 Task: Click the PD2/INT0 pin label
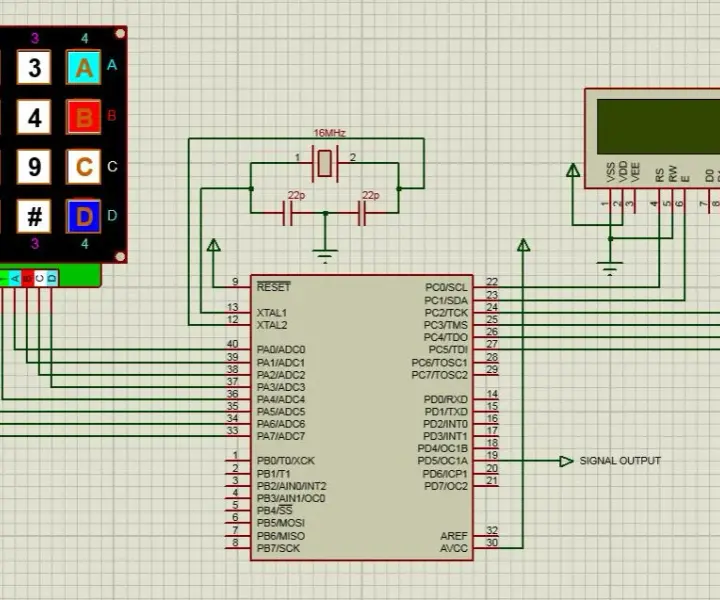tap(445, 424)
